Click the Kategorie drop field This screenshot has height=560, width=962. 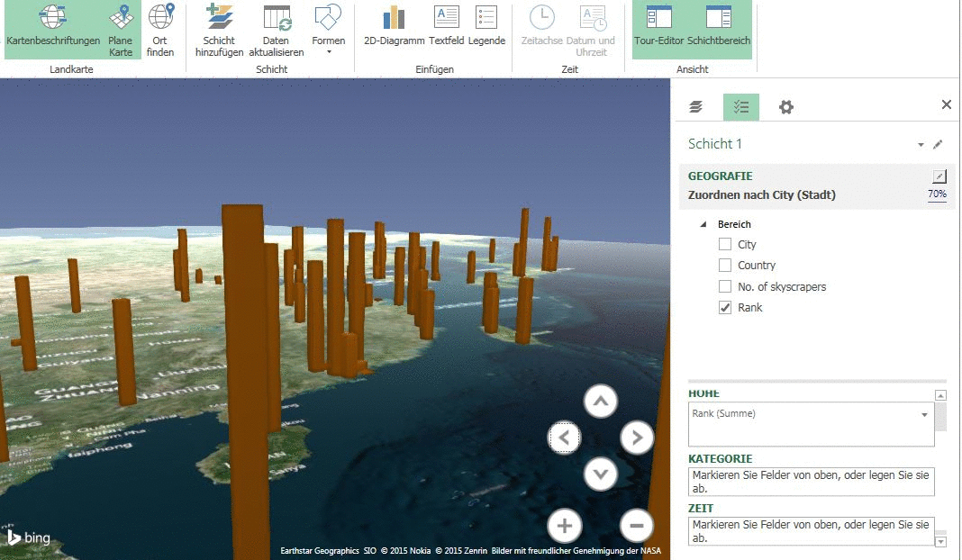811,481
